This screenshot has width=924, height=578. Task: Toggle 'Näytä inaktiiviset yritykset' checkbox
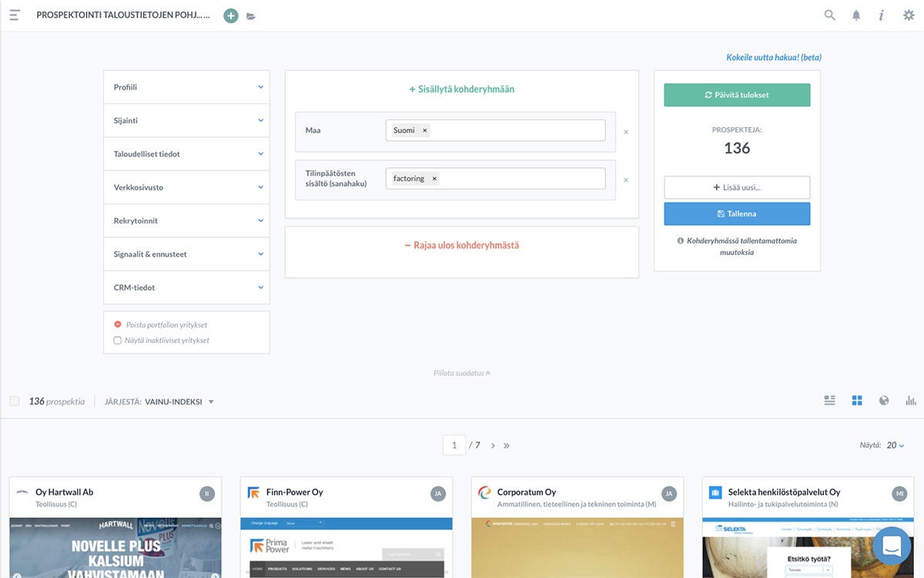(118, 340)
